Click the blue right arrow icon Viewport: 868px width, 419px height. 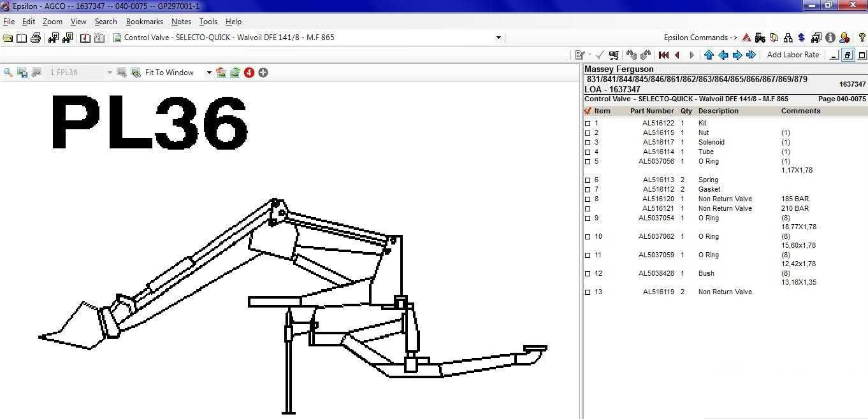[x=737, y=55]
